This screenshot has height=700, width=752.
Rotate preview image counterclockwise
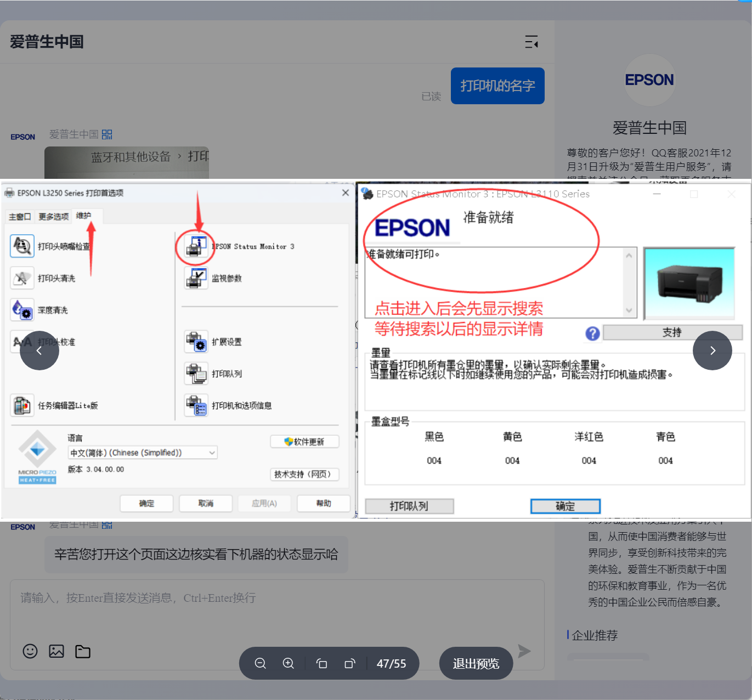[x=322, y=664]
